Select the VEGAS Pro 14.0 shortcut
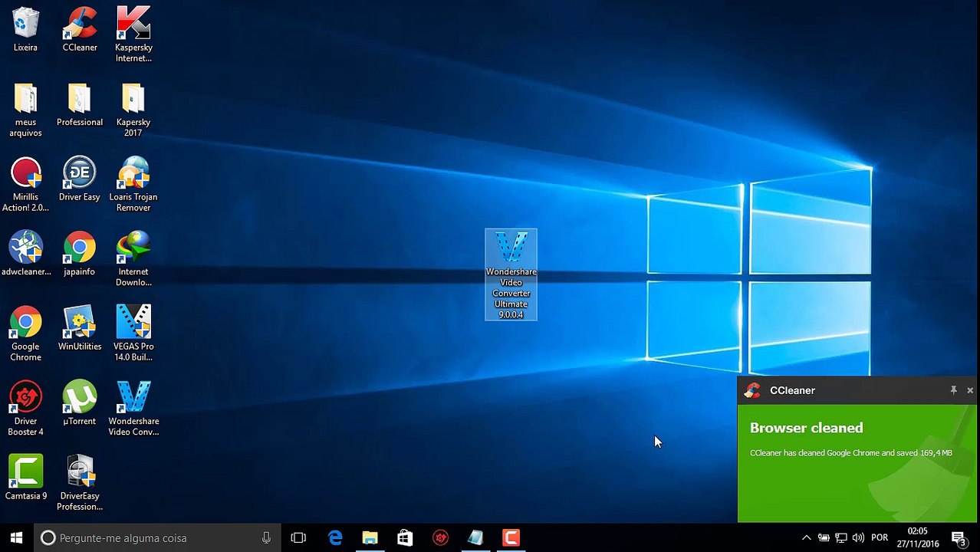 [133, 333]
